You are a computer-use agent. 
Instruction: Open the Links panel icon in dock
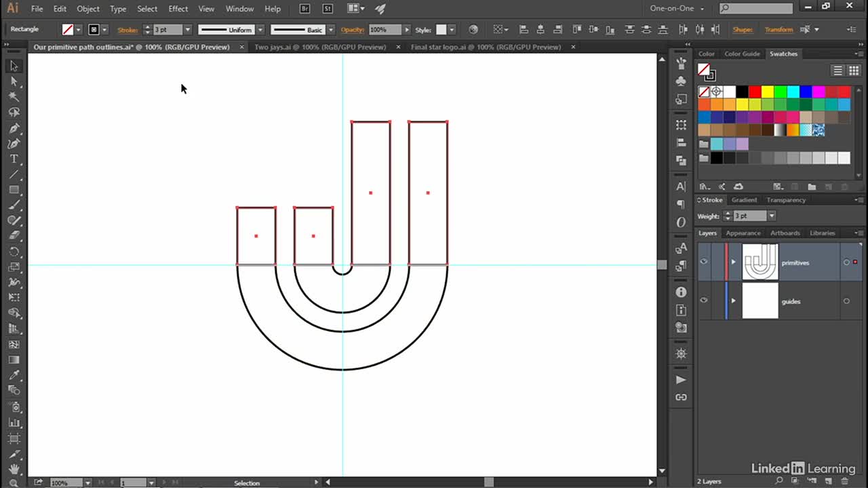point(682,397)
